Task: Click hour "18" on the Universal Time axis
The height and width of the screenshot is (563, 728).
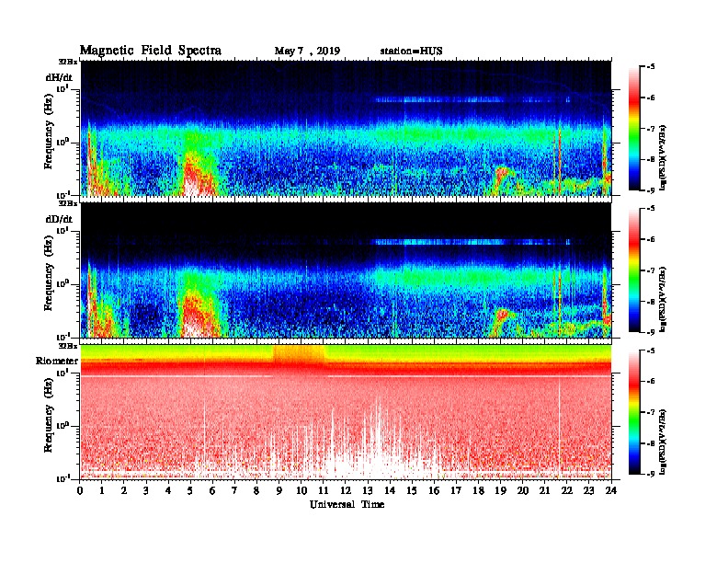Action: pyautogui.click(x=478, y=490)
